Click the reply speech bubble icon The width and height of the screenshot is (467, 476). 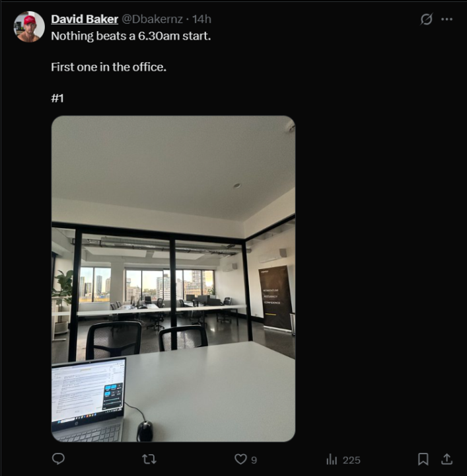click(58, 459)
